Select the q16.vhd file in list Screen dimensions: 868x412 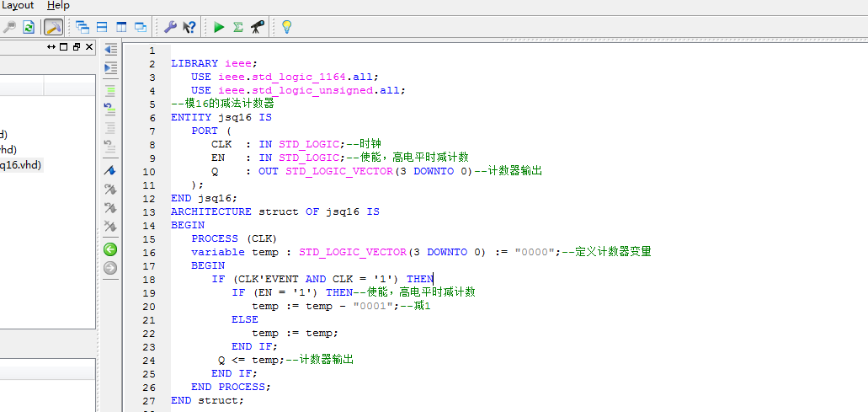click(20, 165)
